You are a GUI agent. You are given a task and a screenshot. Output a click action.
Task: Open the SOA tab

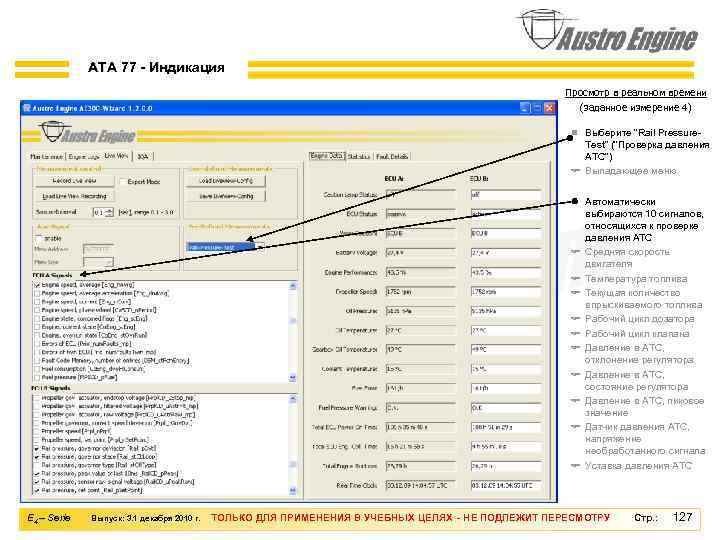click(x=143, y=157)
